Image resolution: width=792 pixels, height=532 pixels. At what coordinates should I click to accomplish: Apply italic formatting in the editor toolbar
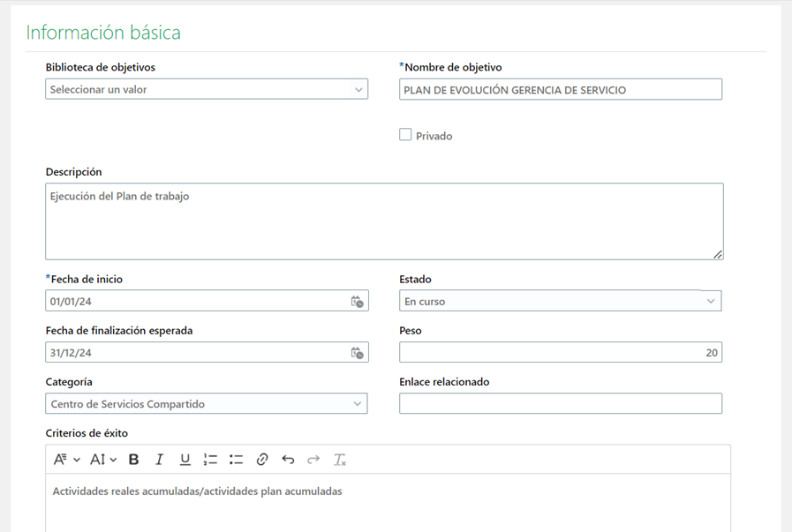[160, 460]
